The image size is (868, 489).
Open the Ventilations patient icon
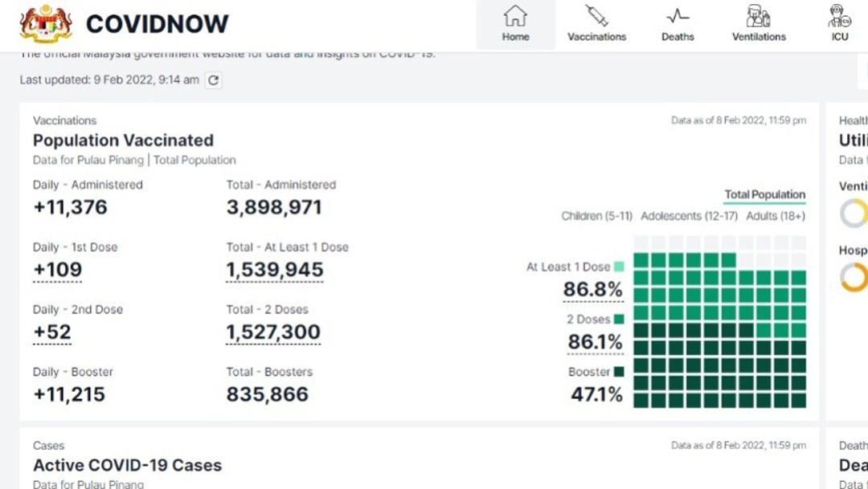pyautogui.click(x=759, y=15)
